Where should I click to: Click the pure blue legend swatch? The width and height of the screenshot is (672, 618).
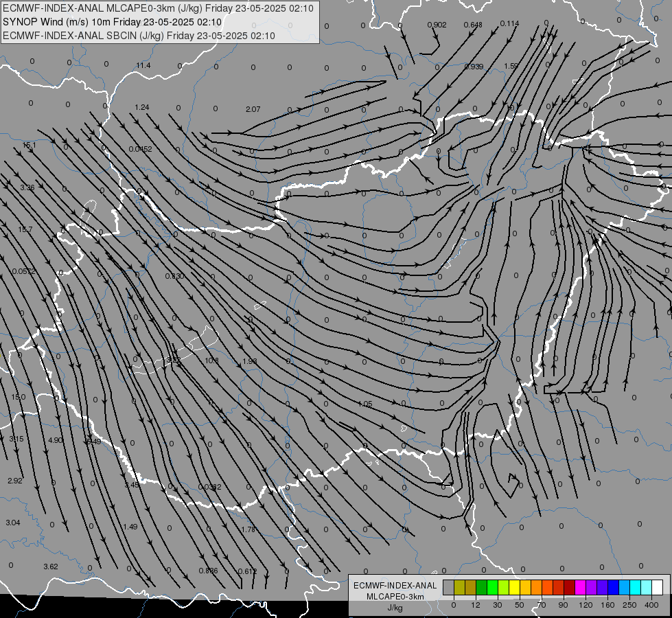(x=614, y=587)
